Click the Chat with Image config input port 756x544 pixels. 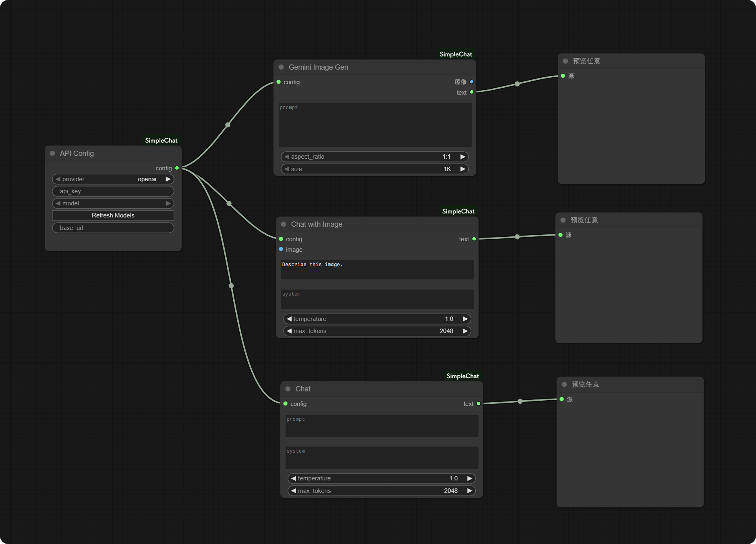coord(281,239)
